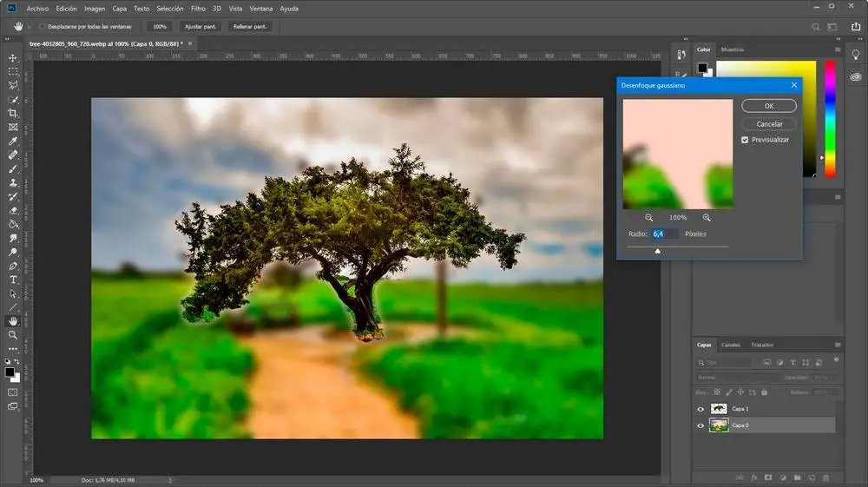
Task: Open the Layers panel options menu
Action: (838, 346)
